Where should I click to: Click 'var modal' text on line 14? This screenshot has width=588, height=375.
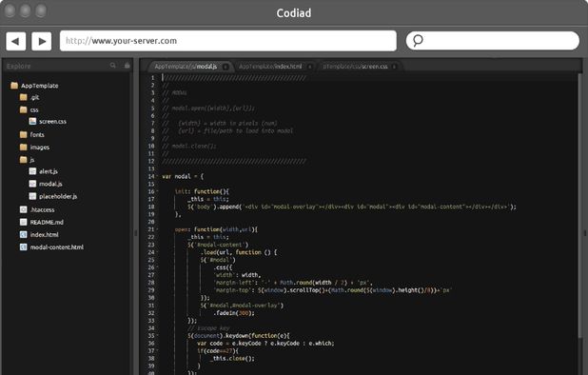(176, 176)
